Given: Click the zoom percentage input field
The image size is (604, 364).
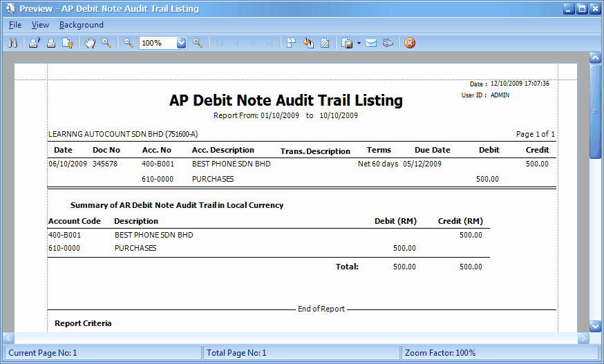Looking at the screenshot, I should click(x=158, y=43).
